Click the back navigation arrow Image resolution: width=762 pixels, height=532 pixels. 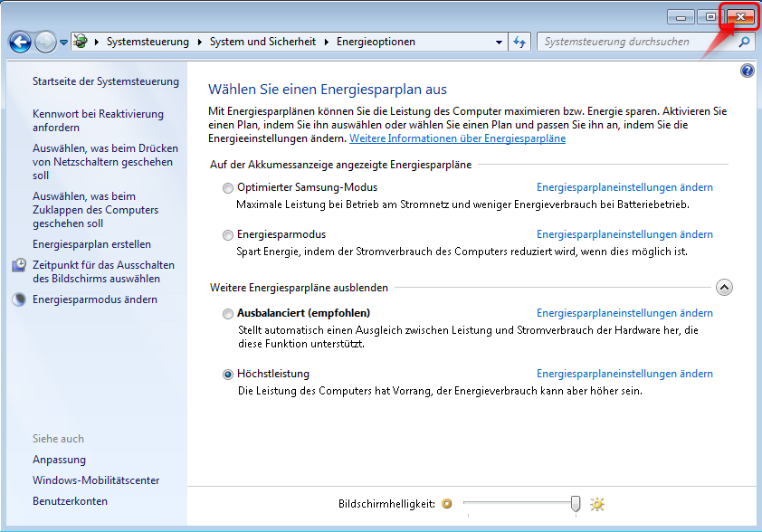click(20, 42)
